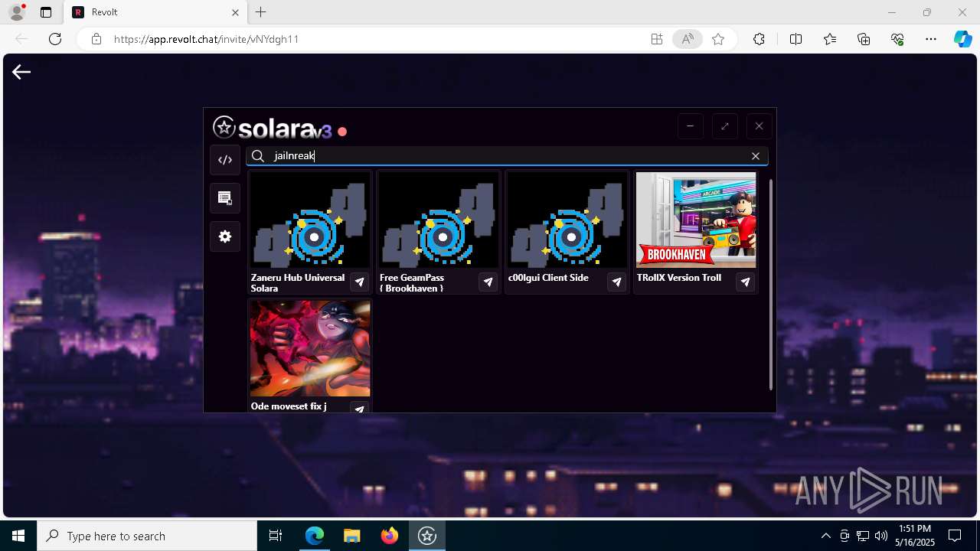Open the Windows Start menu
The image size is (980, 551).
18,536
